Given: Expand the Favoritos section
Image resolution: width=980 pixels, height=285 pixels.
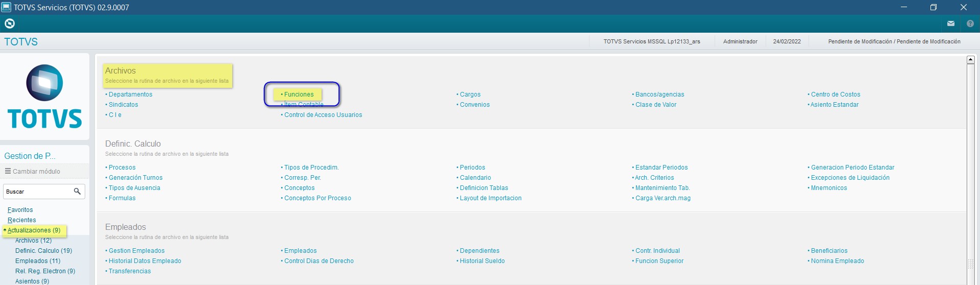Looking at the screenshot, I should pos(20,210).
